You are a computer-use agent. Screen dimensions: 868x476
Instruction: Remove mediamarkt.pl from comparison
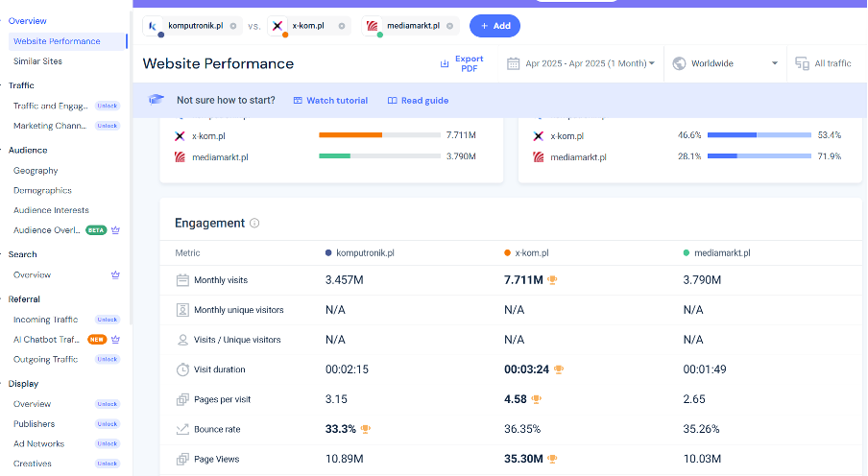point(449,26)
